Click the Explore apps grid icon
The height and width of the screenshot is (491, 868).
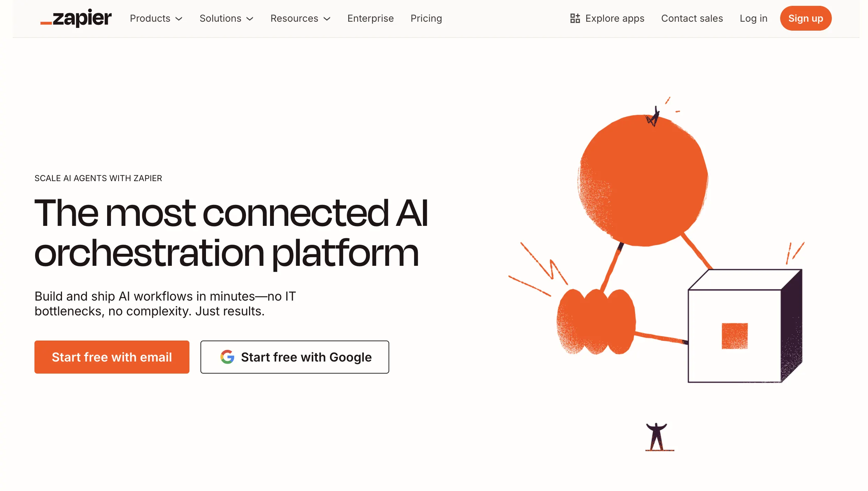tap(575, 18)
